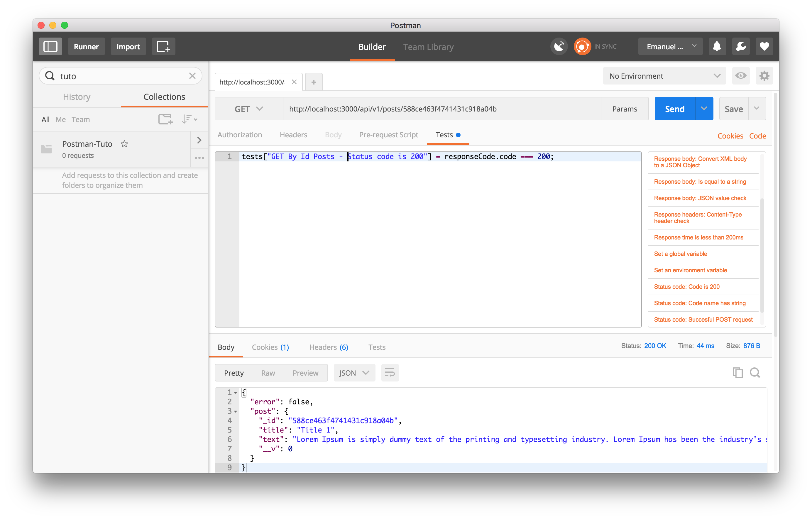Screen dimensions: 812x520
Task: Star the Postman-Tuto collection
Action: coord(125,144)
